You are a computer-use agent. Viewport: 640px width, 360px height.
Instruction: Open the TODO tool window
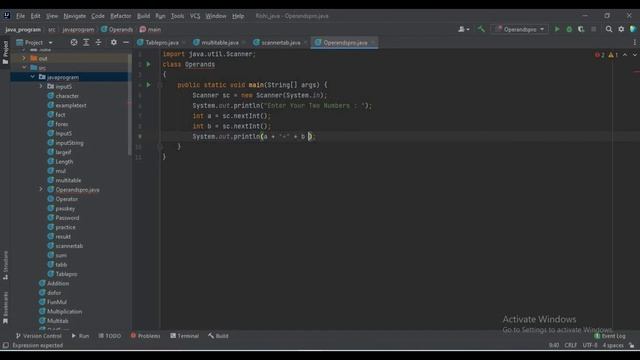pyautogui.click(x=110, y=336)
